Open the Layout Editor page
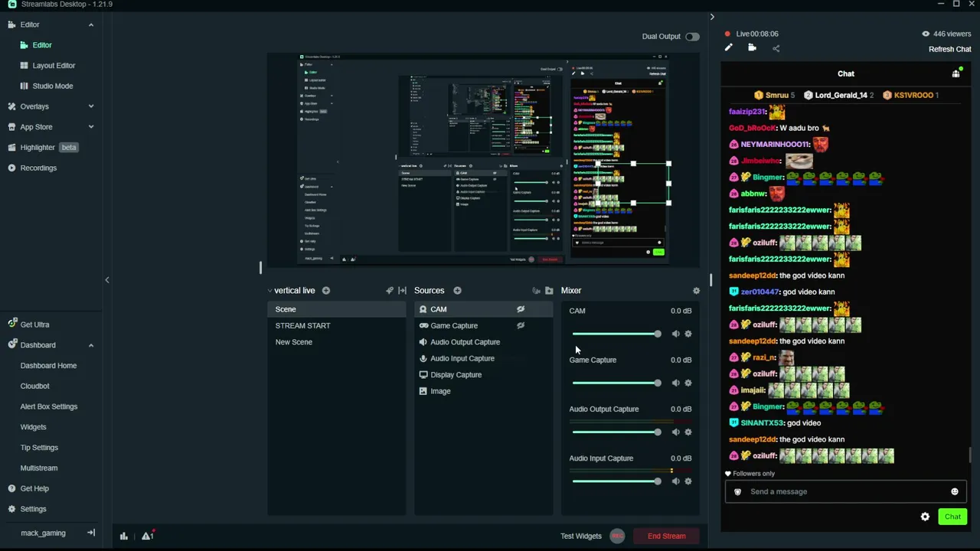Image resolution: width=980 pixels, height=551 pixels. point(54,66)
